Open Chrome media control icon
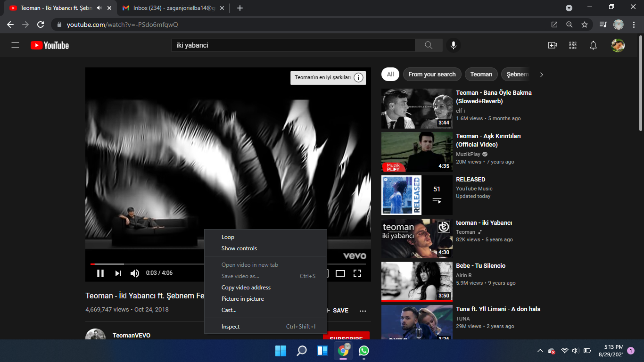 click(603, 25)
